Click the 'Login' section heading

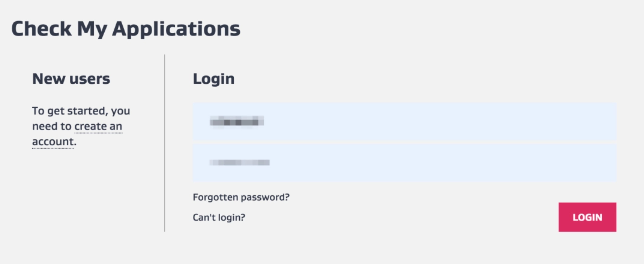213,79
